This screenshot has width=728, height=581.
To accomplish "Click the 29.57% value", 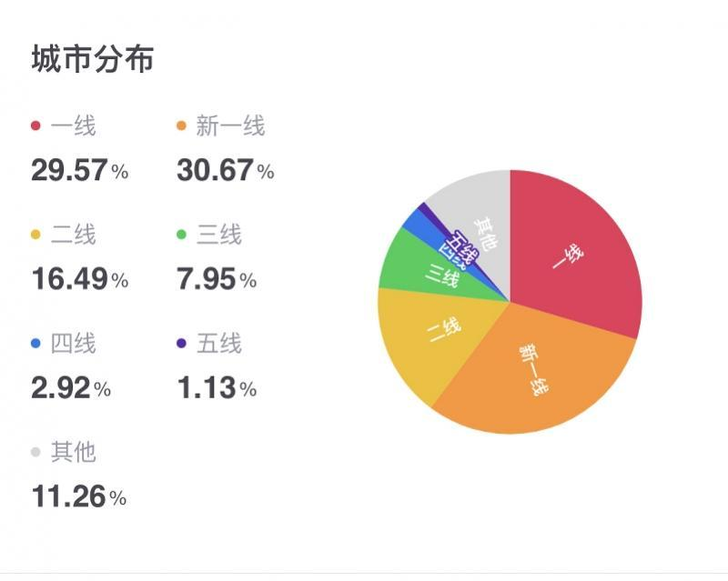I will pos(80,170).
